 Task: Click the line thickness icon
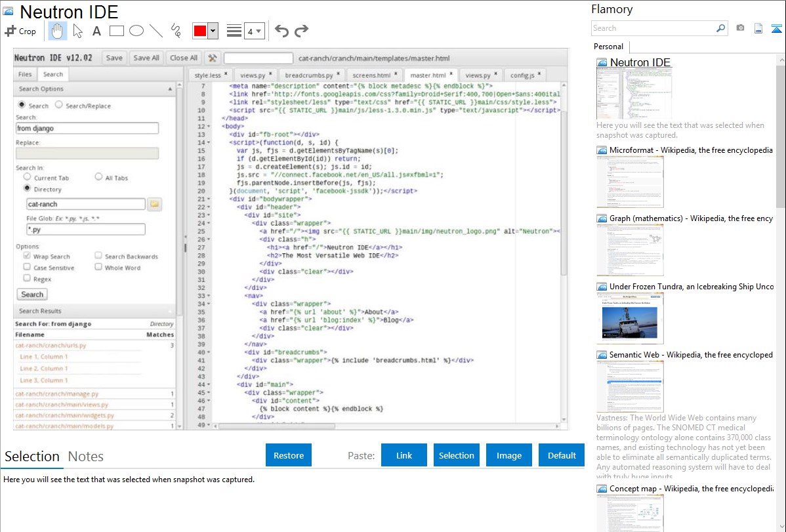click(x=234, y=31)
